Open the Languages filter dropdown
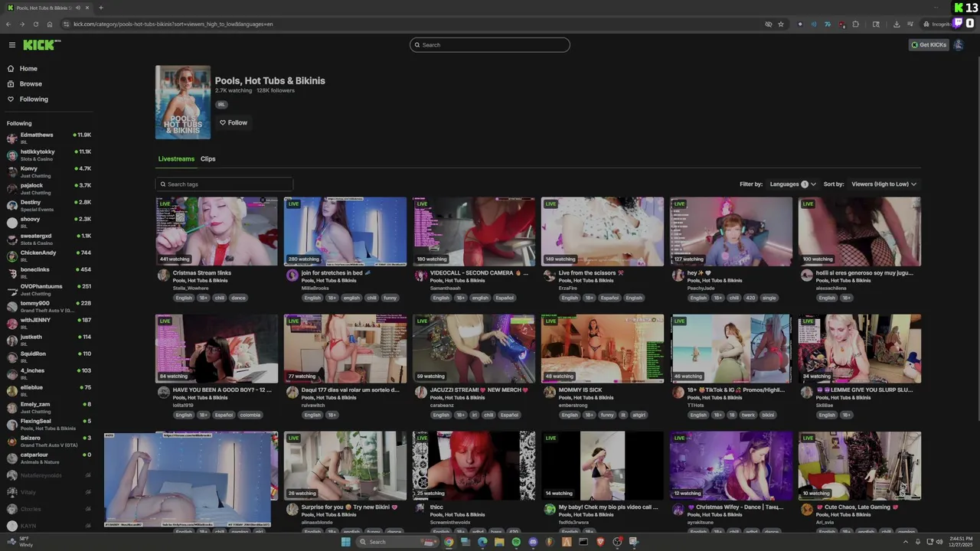The height and width of the screenshot is (551, 980). click(x=792, y=184)
